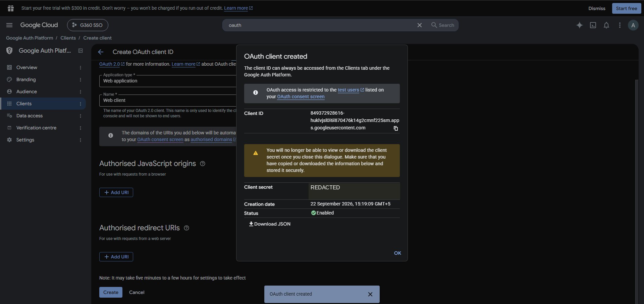Open more options for Audience
This screenshot has height=304, width=644.
point(80,92)
